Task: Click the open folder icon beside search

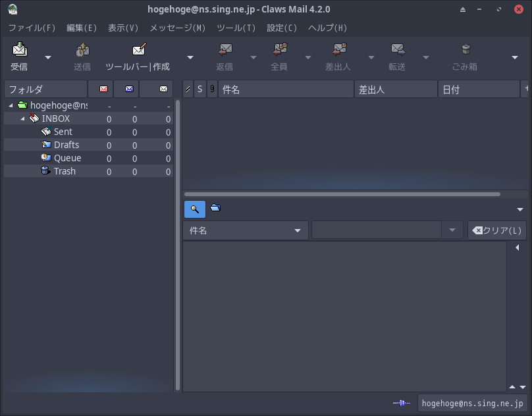Action: (x=215, y=207)
